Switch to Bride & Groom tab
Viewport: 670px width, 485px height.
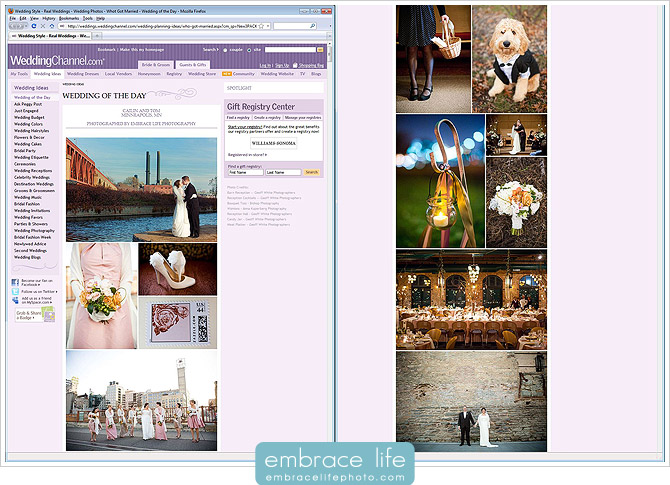click(x=156, y=65)
